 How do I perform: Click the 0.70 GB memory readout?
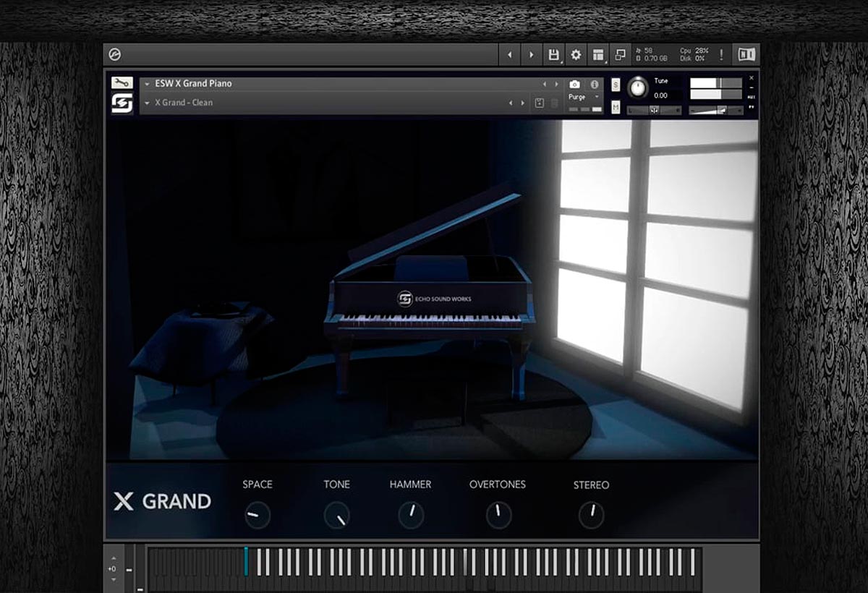click(x=651, y=59)
